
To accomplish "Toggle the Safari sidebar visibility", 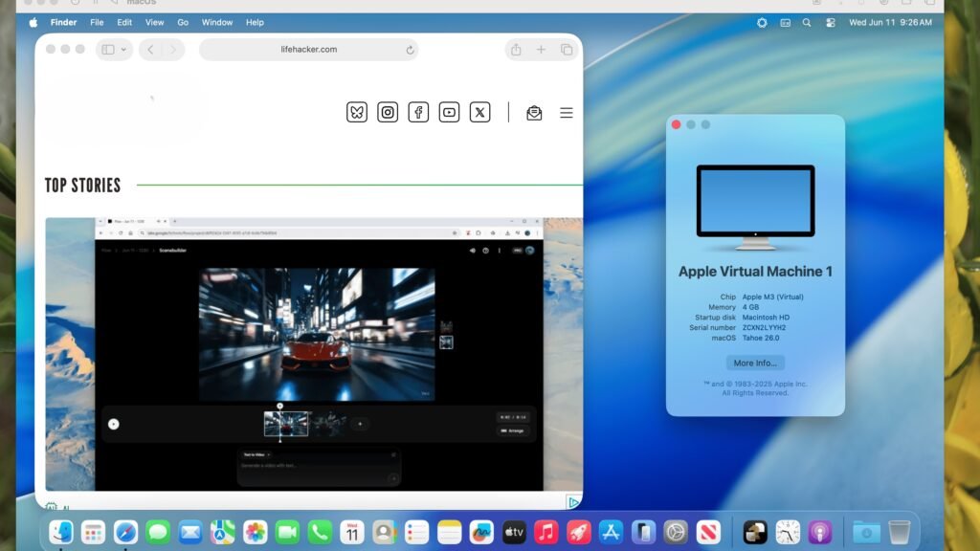I will tap(108, 49).
